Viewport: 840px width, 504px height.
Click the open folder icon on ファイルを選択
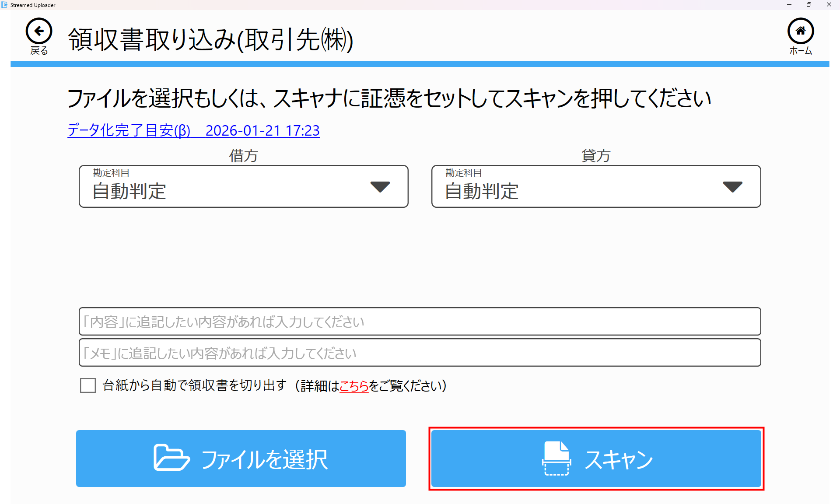pos(171,458)
